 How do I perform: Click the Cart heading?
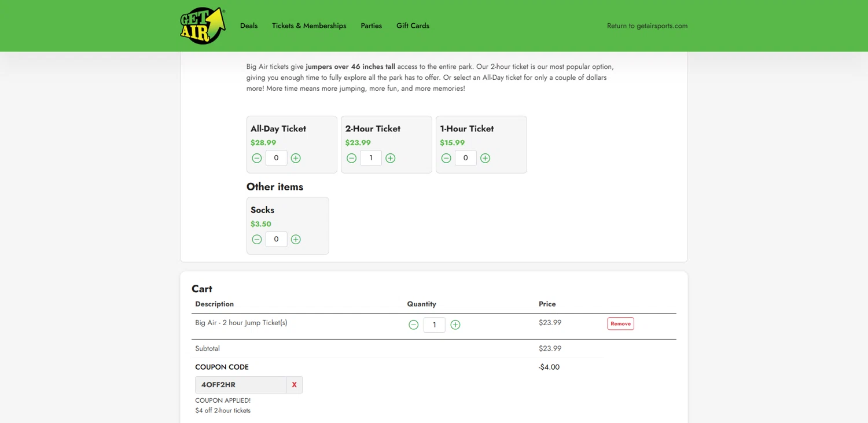point(202,289)
